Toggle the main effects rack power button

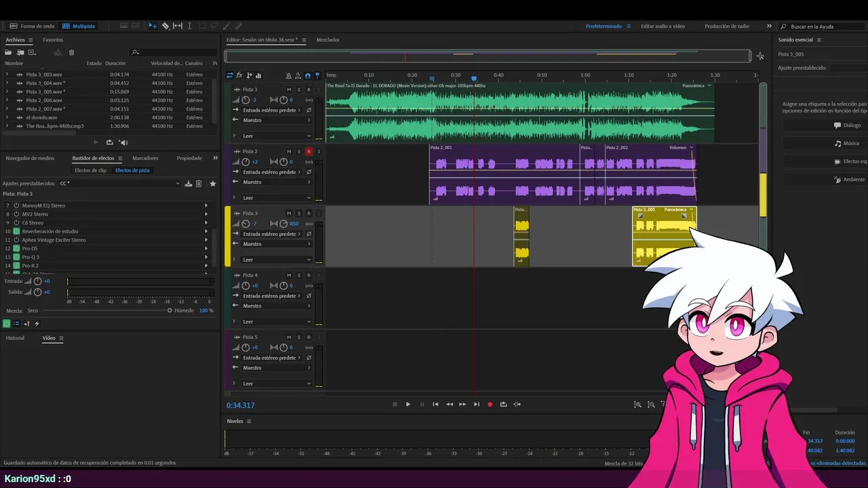6,323
